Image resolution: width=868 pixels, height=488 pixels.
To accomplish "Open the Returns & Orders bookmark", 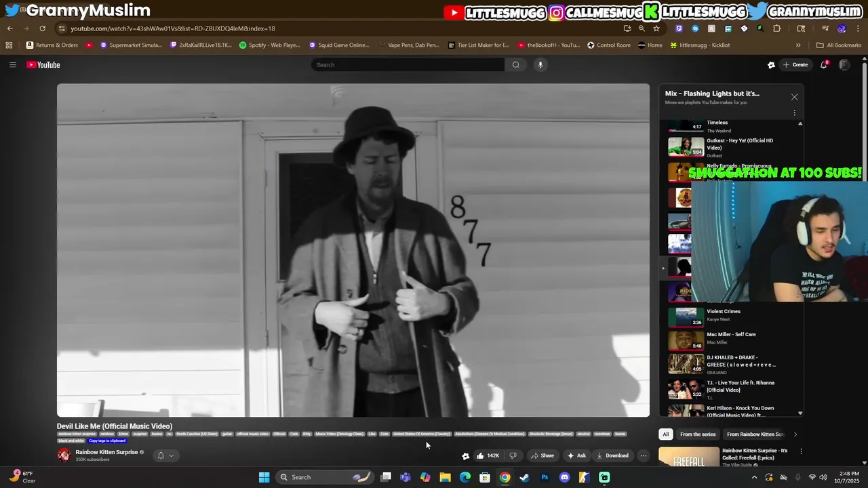I will 52,45.
